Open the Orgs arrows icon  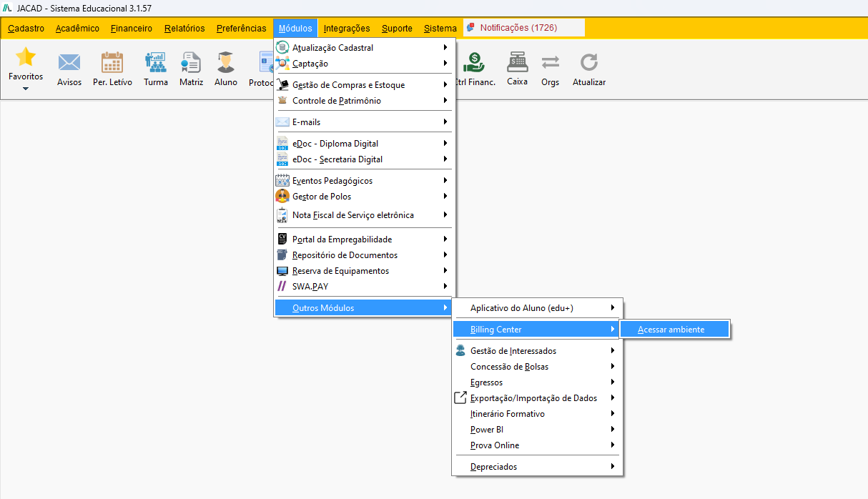click(551, 63)
